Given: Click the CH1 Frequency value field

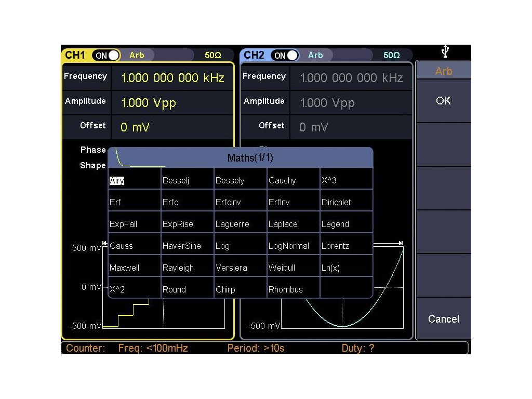Looking at the screenshot, I should coord(172,78).
